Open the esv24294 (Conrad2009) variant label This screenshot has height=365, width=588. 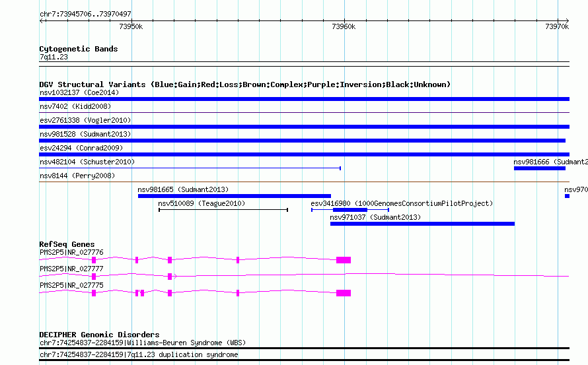click(x=81, y=148)
